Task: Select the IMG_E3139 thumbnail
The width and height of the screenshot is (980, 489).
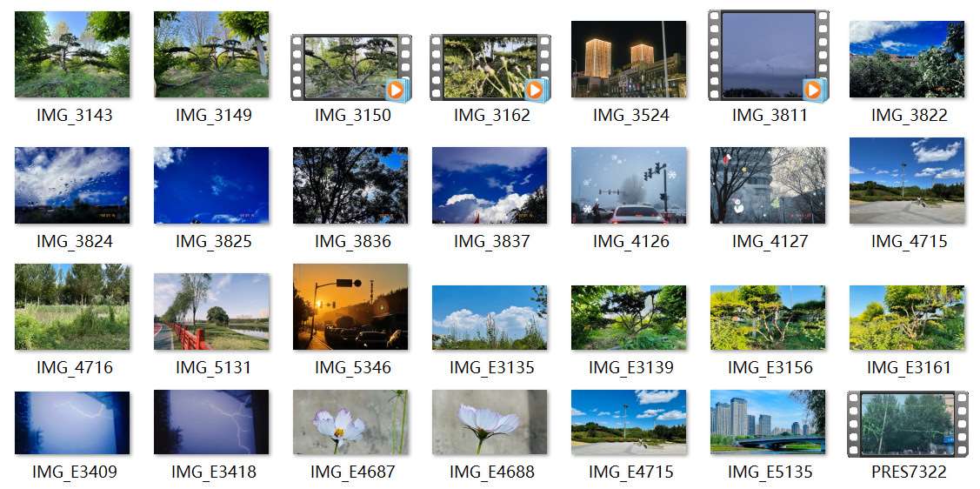Action: pos(629,318)
